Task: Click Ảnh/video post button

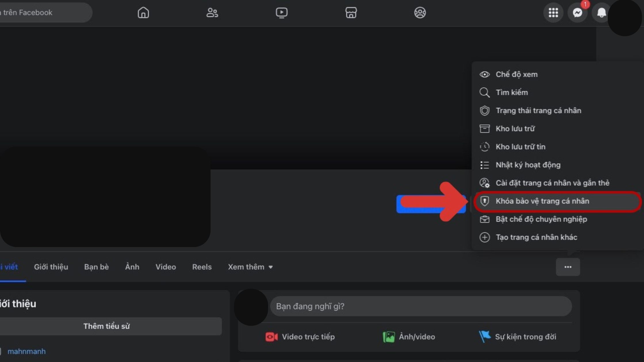Action: coord(409,337)
